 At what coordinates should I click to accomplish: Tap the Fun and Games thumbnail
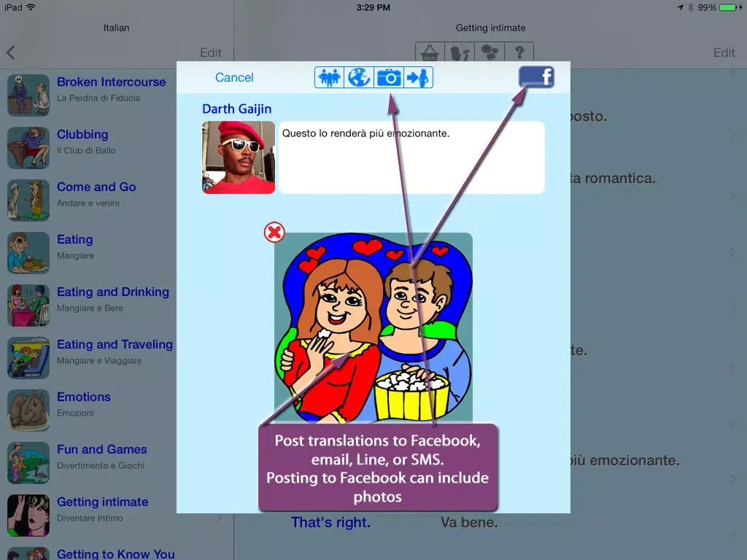pos(28,462)
